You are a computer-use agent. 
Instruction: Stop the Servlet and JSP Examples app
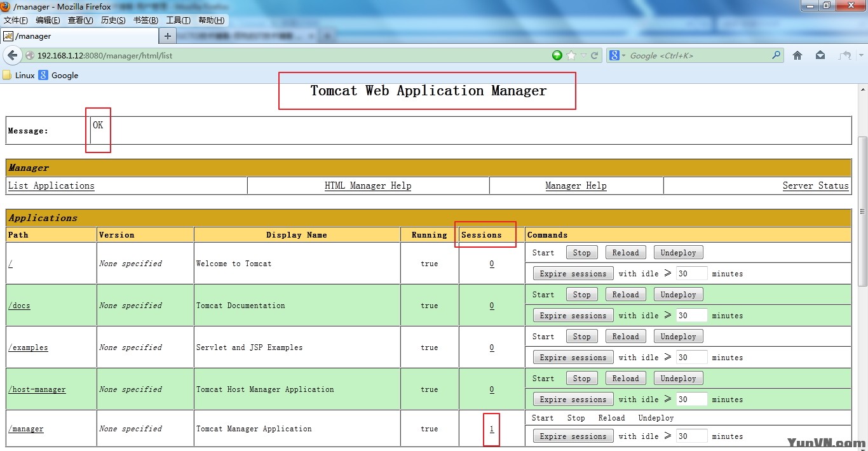pos(582,337)
